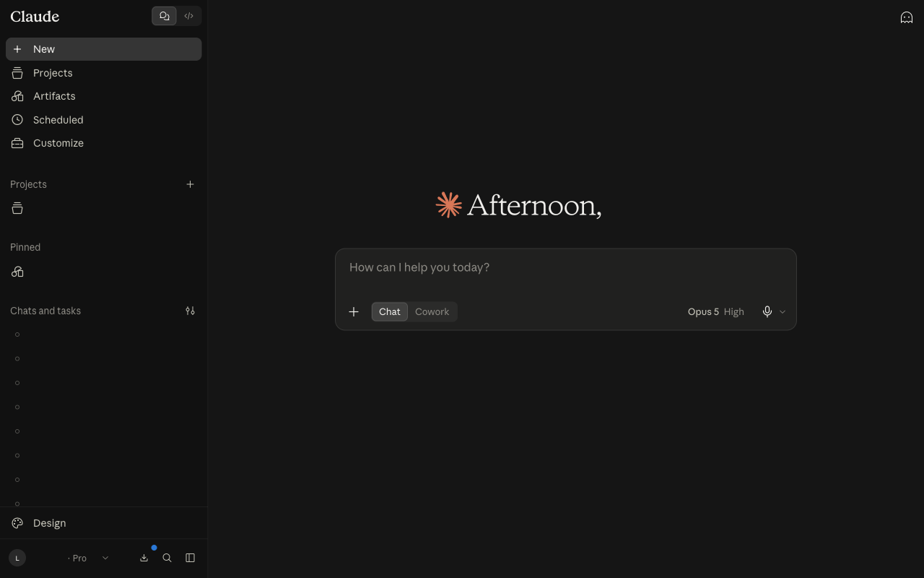Click the orange starburst logo
This screenshot has width=924, height=578.
tap(448, 205)
